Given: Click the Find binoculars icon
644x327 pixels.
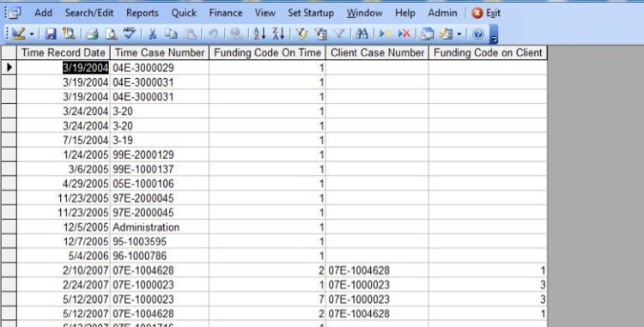Looking at the screenshot, I should (x=361, y=33).
